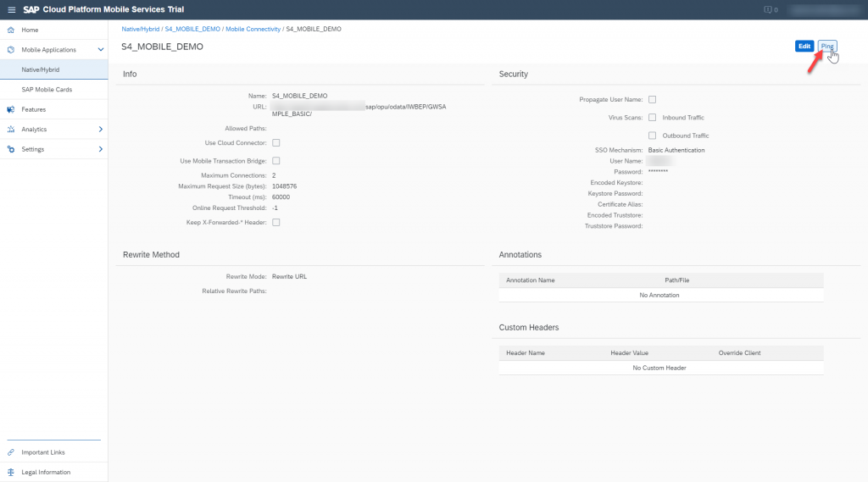Click the 60000 timeout value
Viewport: 868px width, 482px height.
pos(281,197)
